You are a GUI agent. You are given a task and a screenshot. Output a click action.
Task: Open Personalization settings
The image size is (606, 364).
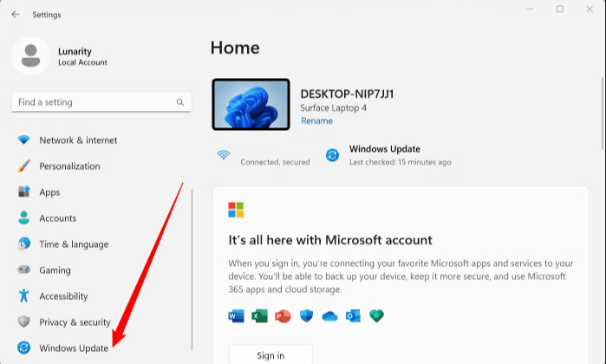click(69, 166)
